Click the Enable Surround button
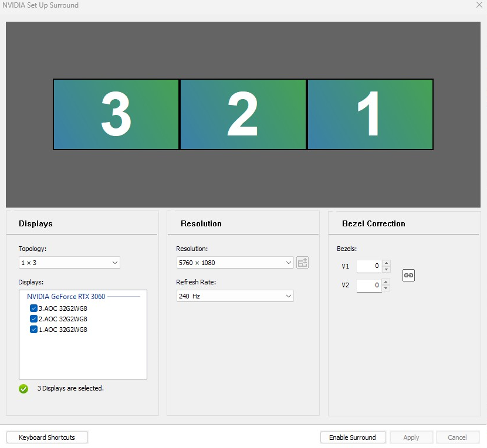The height and width of the screenshot is (448, 487). click(353, 437)
